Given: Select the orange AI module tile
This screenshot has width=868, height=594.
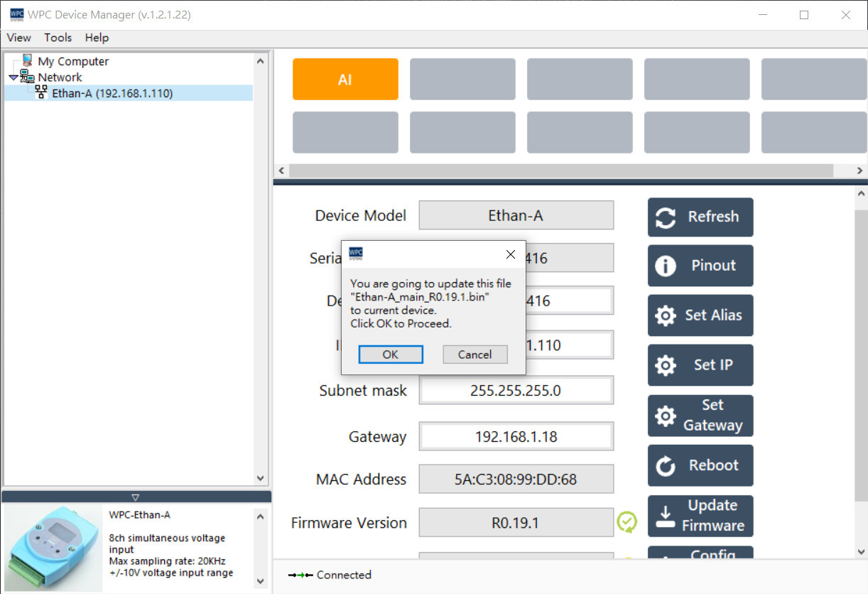Looking at the screenshot, I should pyautogui.click(x=345, y=80).
